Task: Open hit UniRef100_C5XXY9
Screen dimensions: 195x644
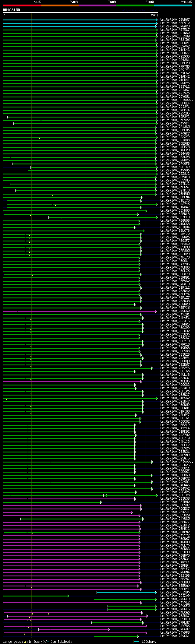Action: [x=175, y=137]
